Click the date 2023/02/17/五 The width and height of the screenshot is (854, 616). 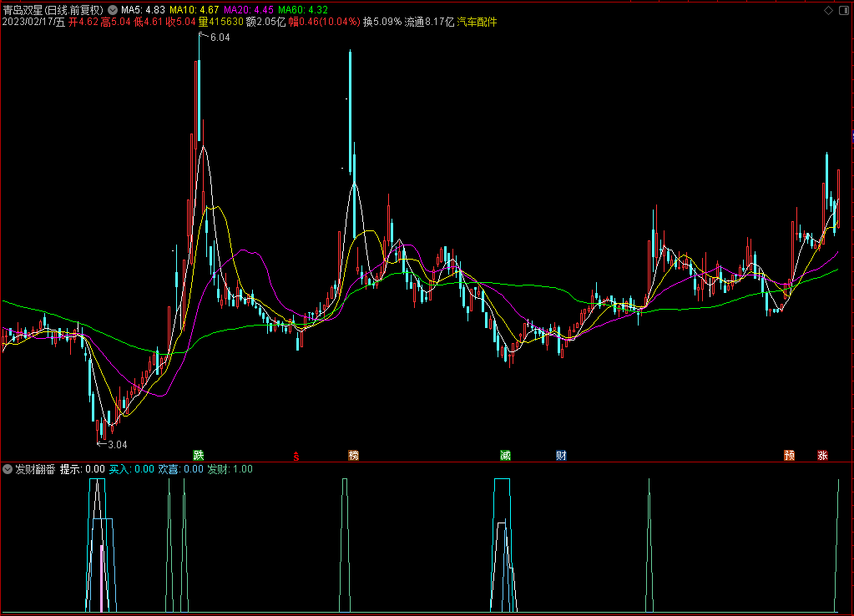pyautogui.click(x=33, y=22)
